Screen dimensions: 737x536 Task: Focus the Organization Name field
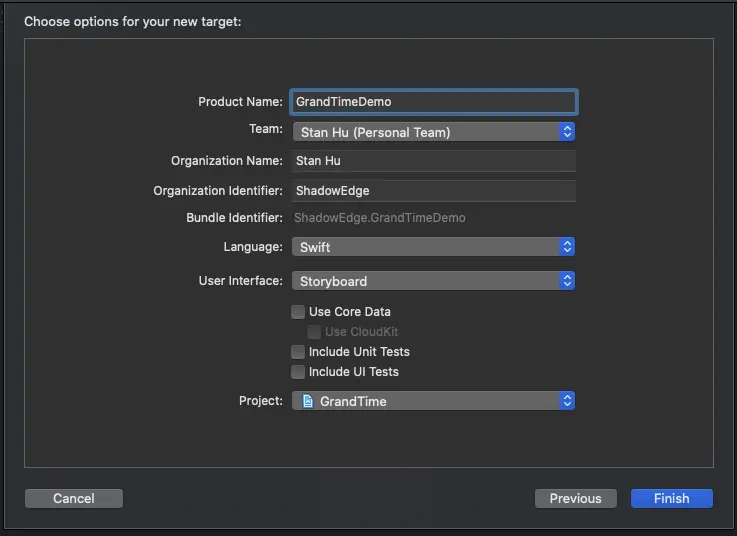coord(433,161)
